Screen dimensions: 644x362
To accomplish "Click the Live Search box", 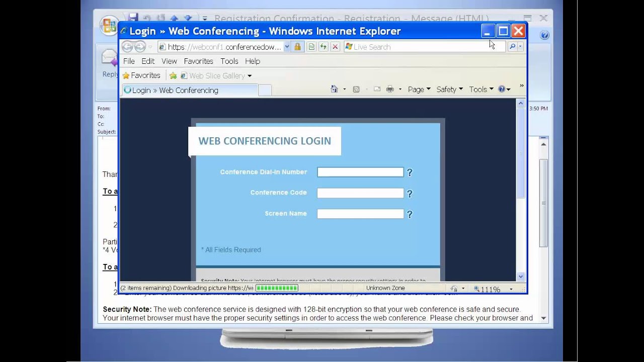I will (x=425, y=47).
